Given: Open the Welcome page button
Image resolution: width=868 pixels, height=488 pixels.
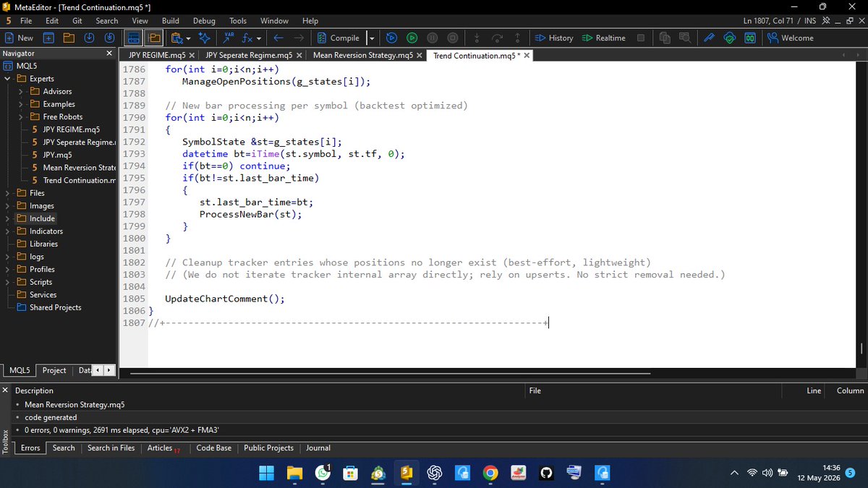Looking at the screenshot, I should coord(789,38).
